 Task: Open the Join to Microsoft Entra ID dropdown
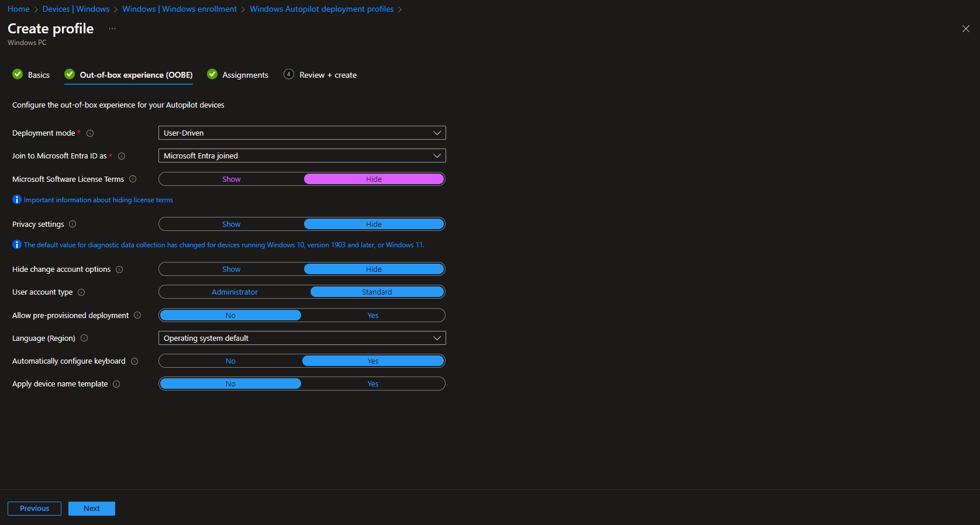302,156
